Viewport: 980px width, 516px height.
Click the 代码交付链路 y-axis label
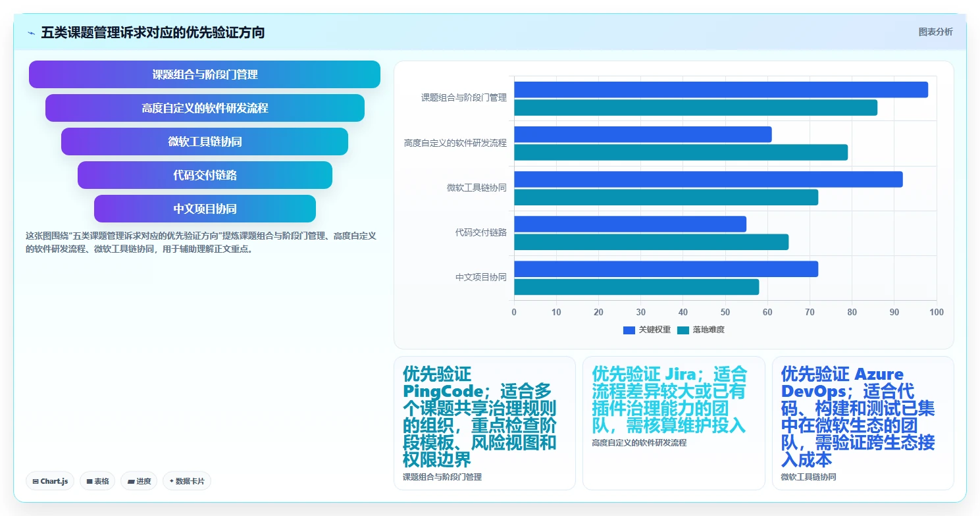tap(481, 232)
